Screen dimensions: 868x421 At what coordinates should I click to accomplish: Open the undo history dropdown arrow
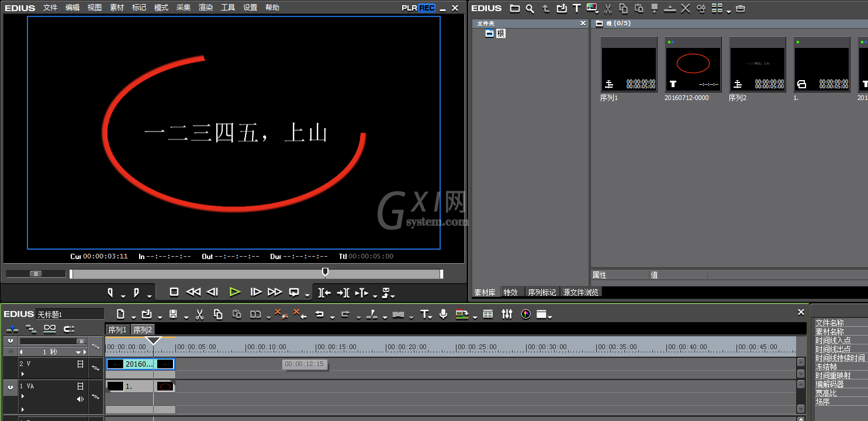pos(332,316)
